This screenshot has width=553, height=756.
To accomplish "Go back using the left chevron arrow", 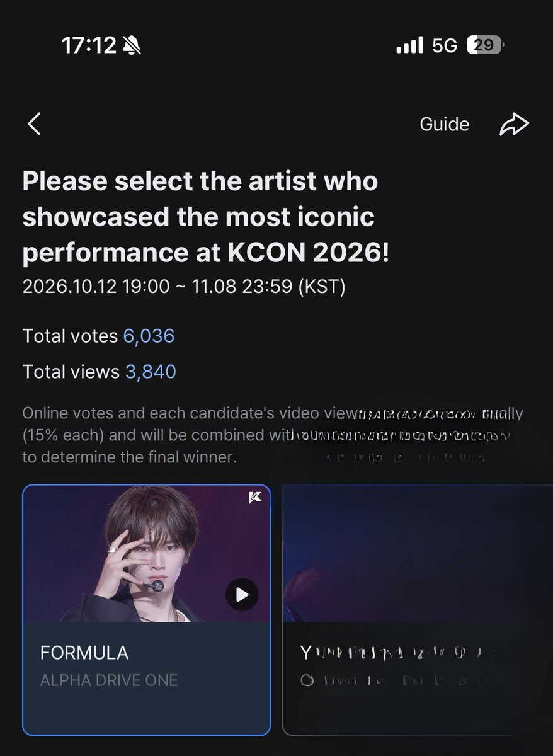I will pos(35,124).
